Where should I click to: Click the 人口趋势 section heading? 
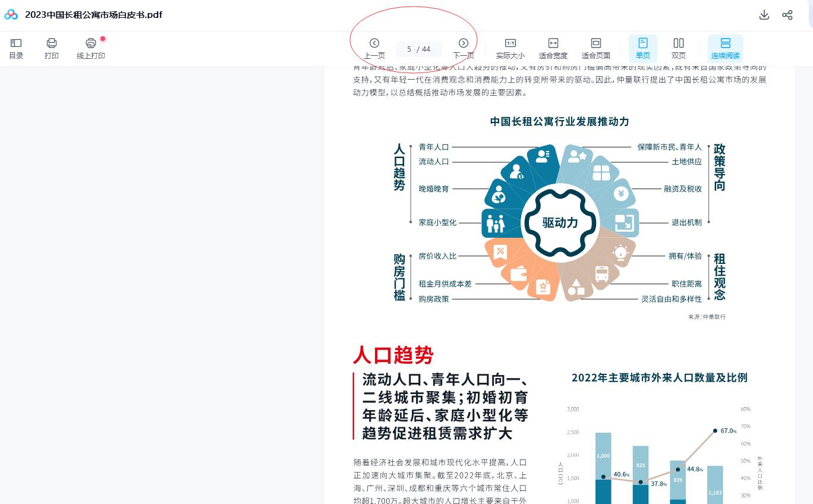coord(393,355)
